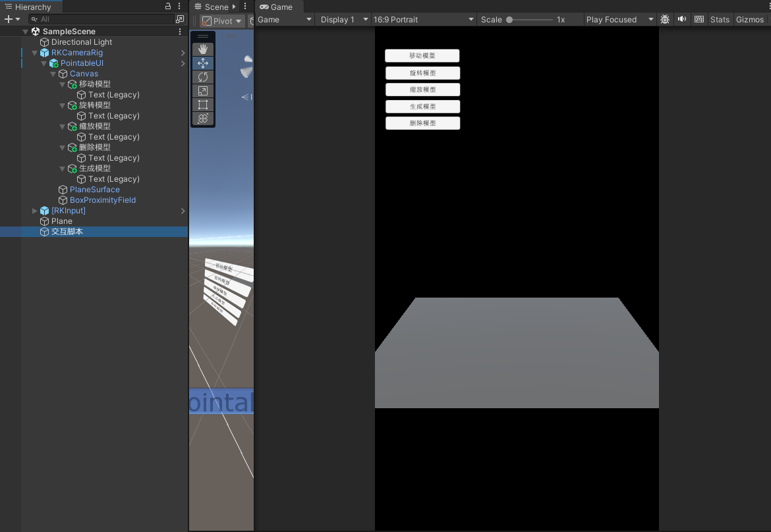The width and height of the screenshot is (771, 532).
Task: Select the RKCameraRig object
Action: pos(77,53)
